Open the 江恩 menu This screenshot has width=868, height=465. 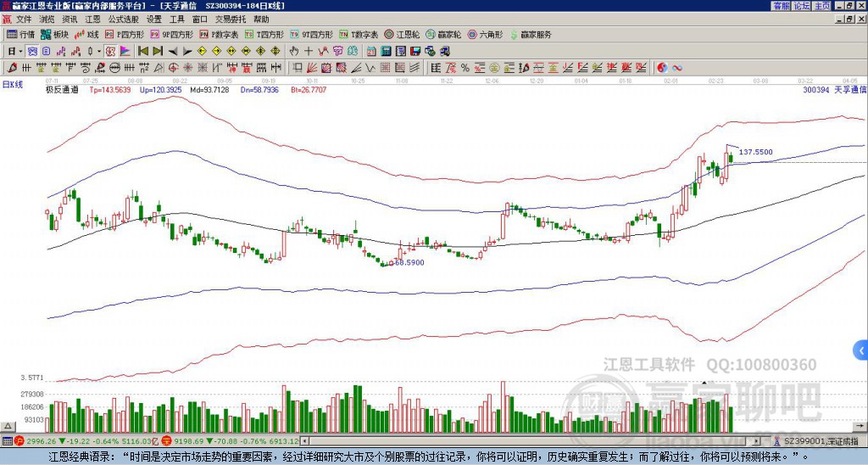click(x=92, y=20)
